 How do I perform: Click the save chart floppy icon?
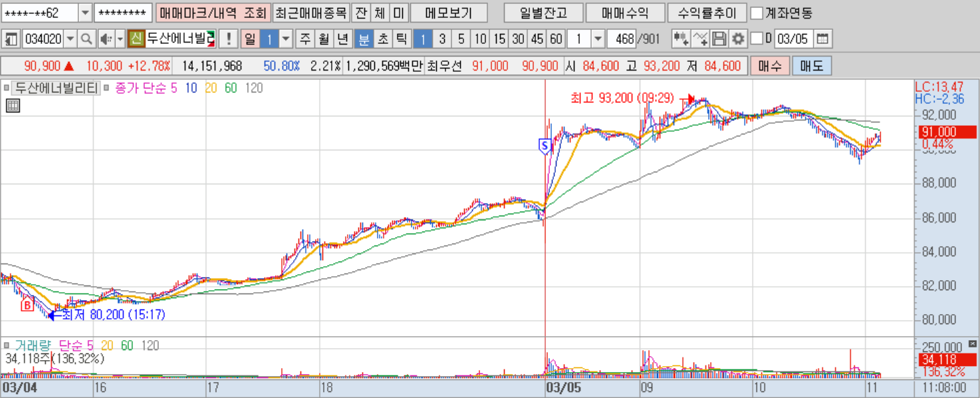tap(719, 39)
